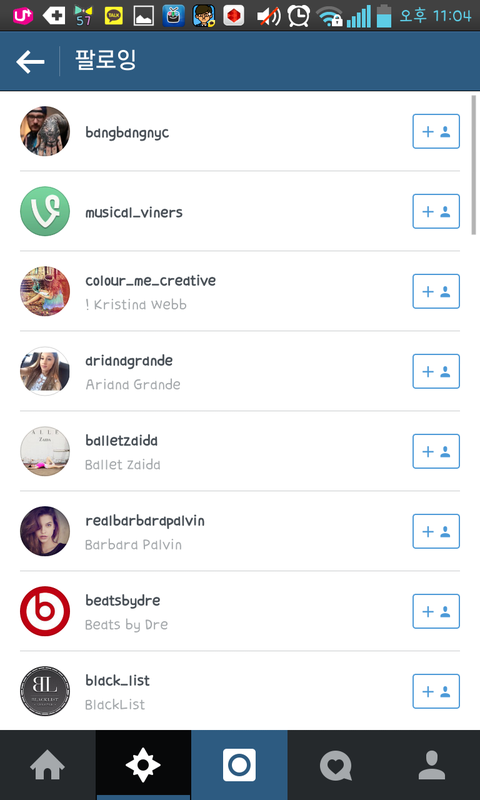Open the beatsbydre red logo avatar

45,611
